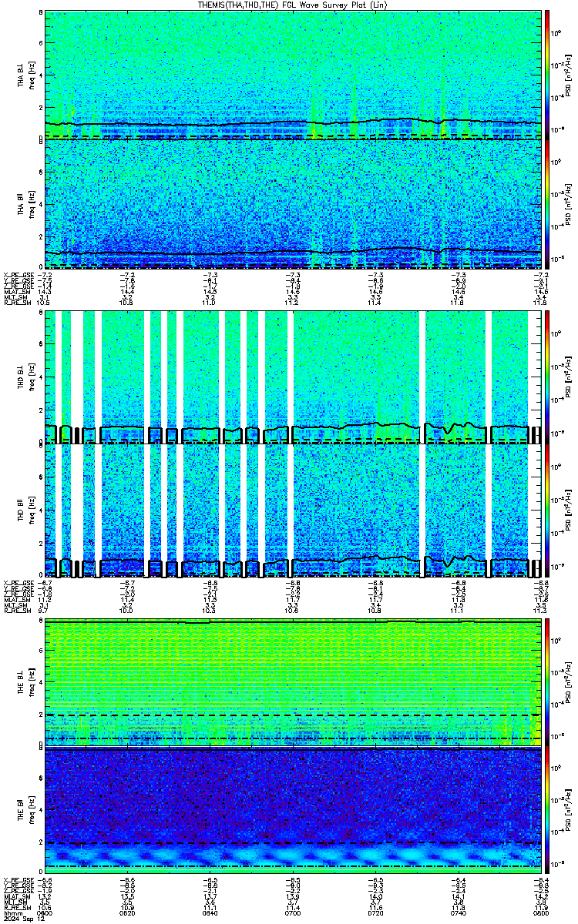Select the THA B⊥ spectrogram panel
The width and height of the screenshot is (578, 924).
[x=294, y=75]
